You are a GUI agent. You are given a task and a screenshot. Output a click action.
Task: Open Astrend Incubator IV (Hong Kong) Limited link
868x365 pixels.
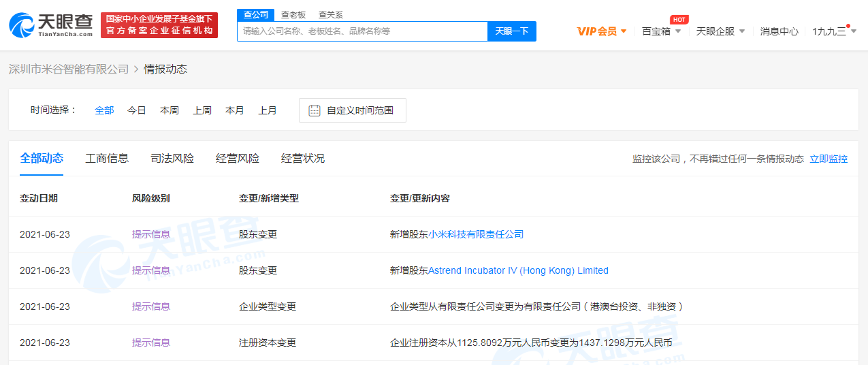(x=518, y=270)
